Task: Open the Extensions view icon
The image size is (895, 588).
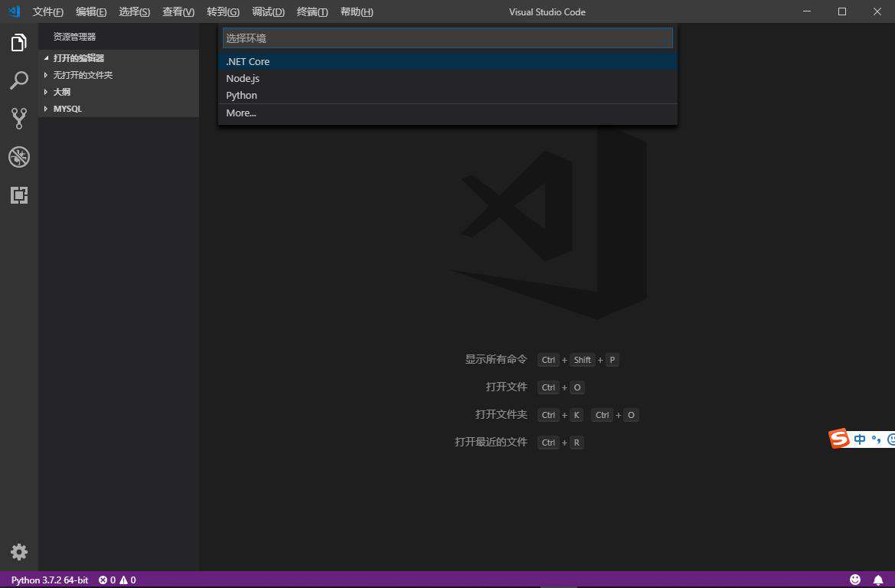Action: [x=19, y=195]
